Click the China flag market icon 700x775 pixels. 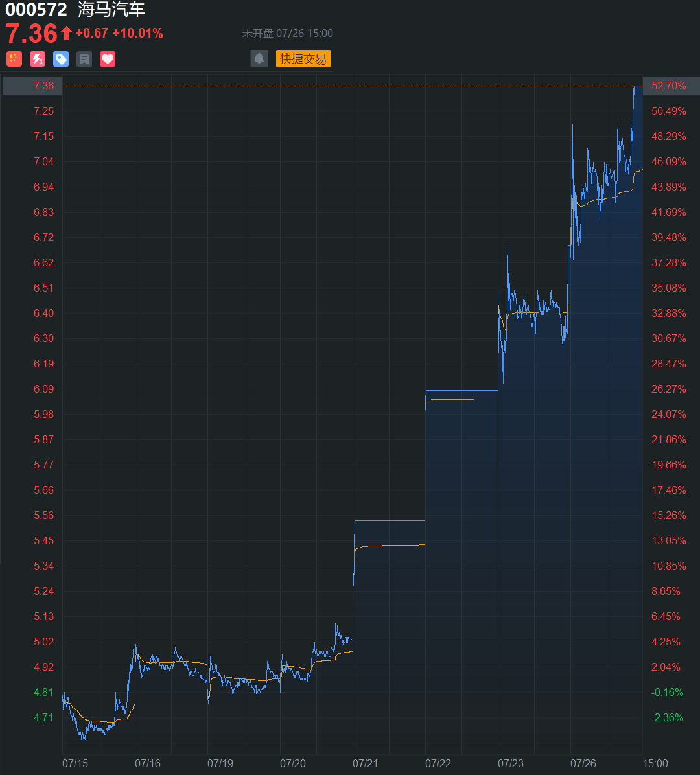pyautogui.click(x=14, y=59)
